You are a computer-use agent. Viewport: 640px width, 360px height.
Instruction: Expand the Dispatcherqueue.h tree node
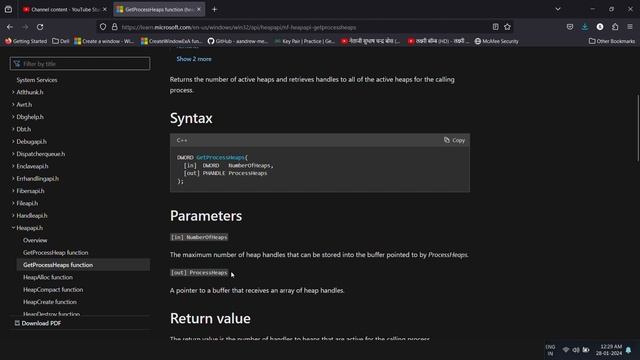pyautogui.click(x=13, y=154)
